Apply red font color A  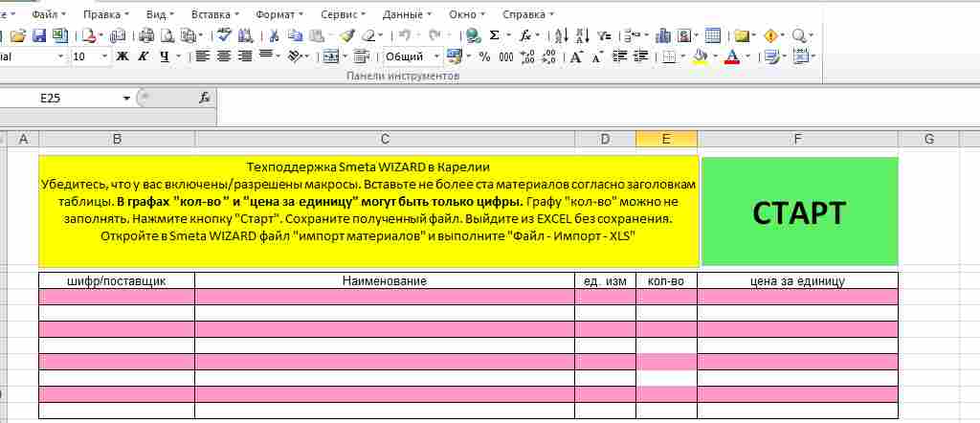[x=732, y=56]
